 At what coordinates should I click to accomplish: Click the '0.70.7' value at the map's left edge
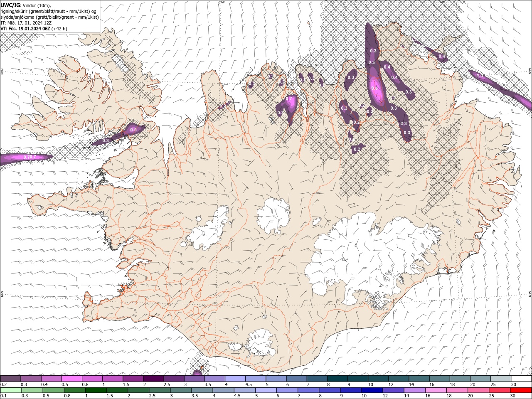click(30, 157)
